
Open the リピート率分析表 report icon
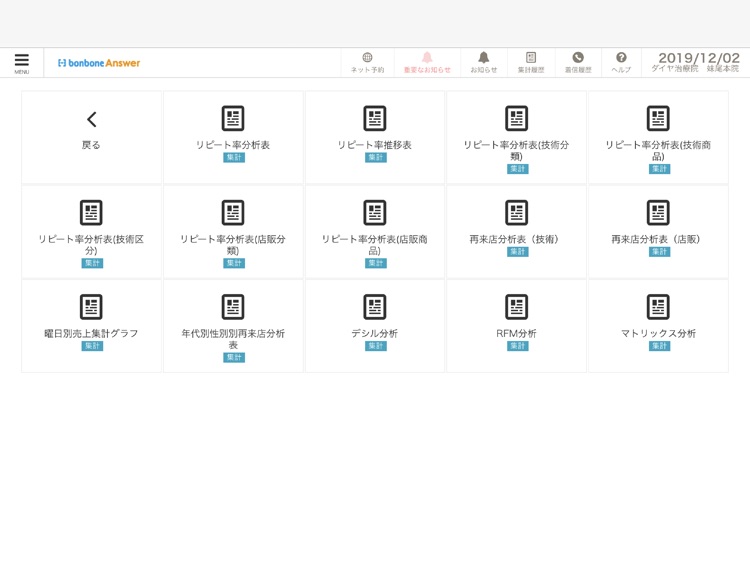pyautogui.click(x=233, y=118)
